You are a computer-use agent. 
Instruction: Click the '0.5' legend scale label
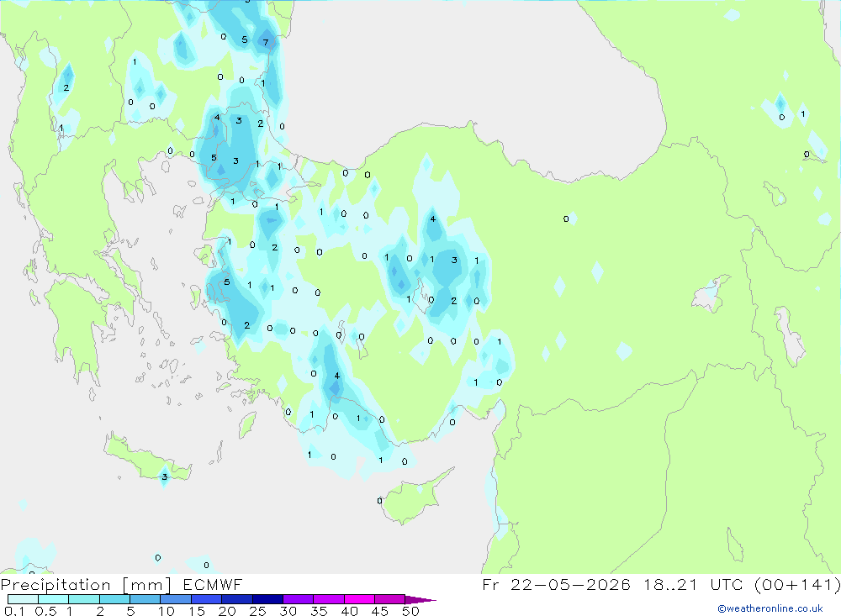[x=45, y=611]
